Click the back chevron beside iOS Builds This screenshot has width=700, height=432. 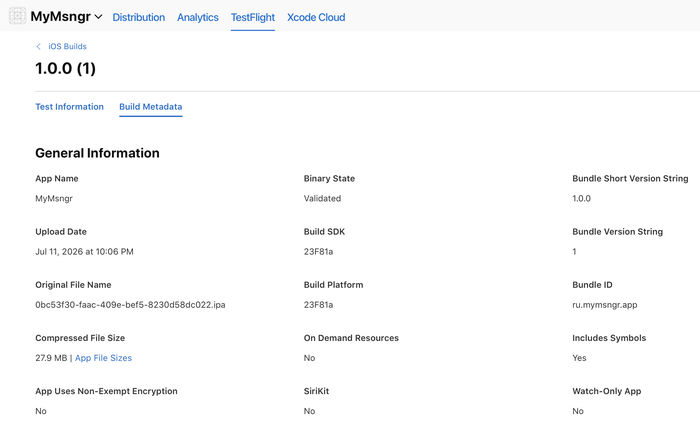tap(38, 46)
